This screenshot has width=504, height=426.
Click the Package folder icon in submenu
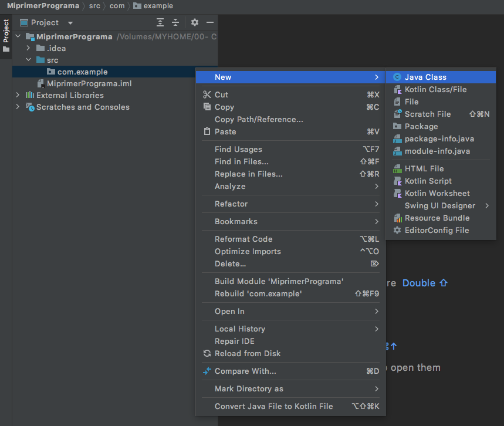point(397,126)
